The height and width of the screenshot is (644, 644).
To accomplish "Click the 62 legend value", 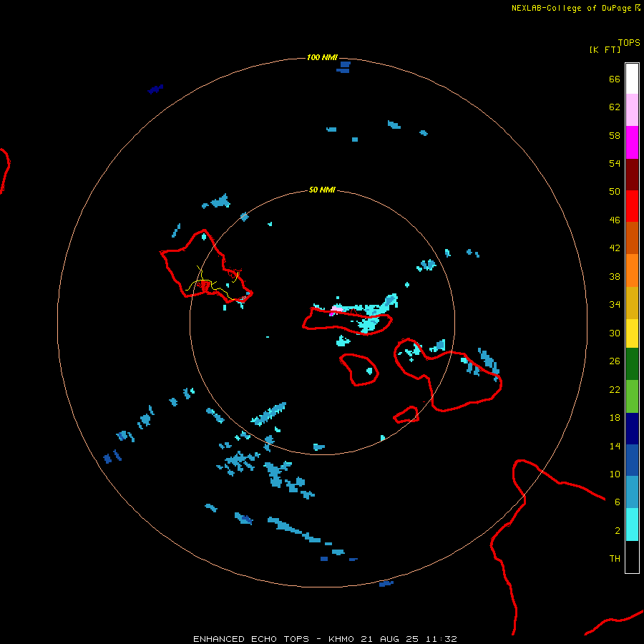I will pos(615,107).
